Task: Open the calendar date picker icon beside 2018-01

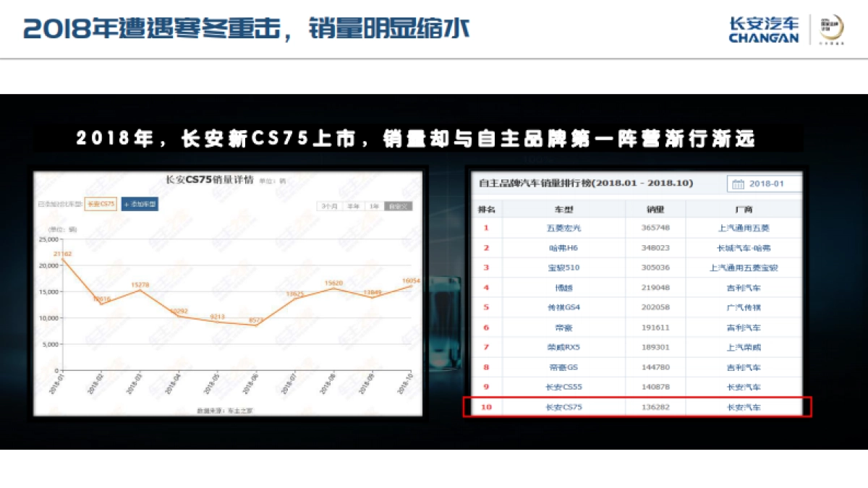Action: (738, 183)
